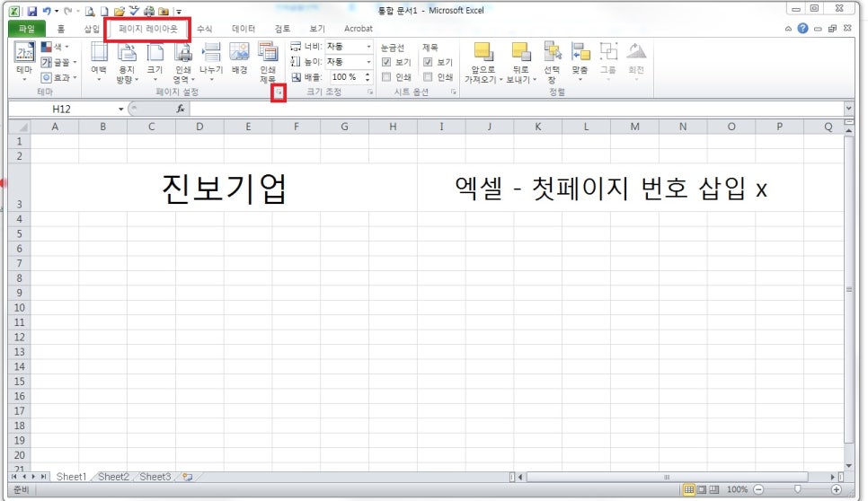Click the 배율 scale spinner arrows

368,77
